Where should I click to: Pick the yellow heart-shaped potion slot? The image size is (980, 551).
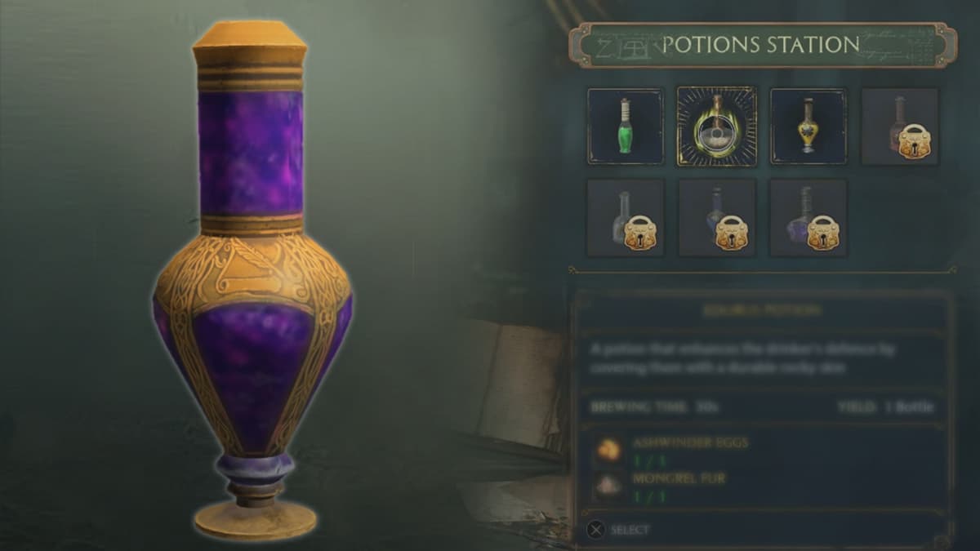click(808, 127)
